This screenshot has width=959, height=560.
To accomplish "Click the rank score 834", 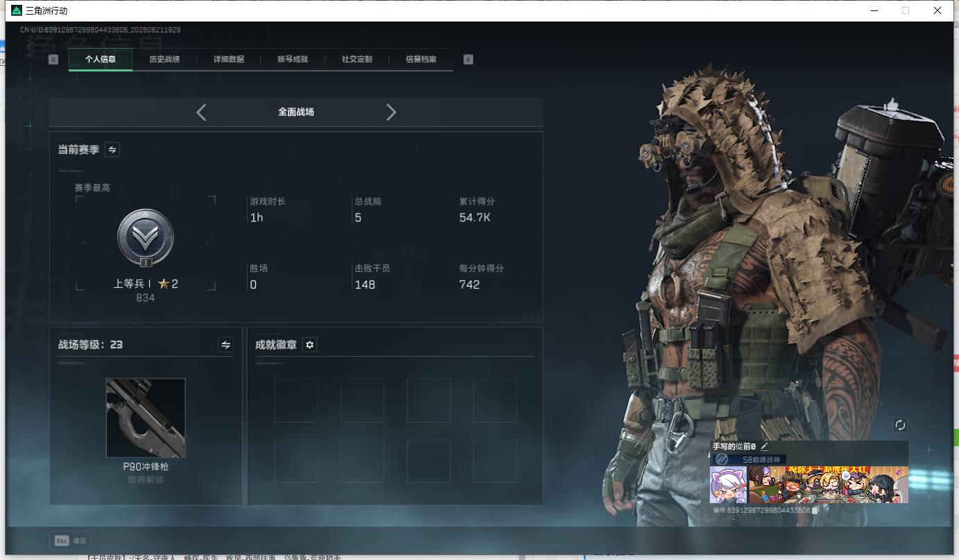I will (146, 298).
